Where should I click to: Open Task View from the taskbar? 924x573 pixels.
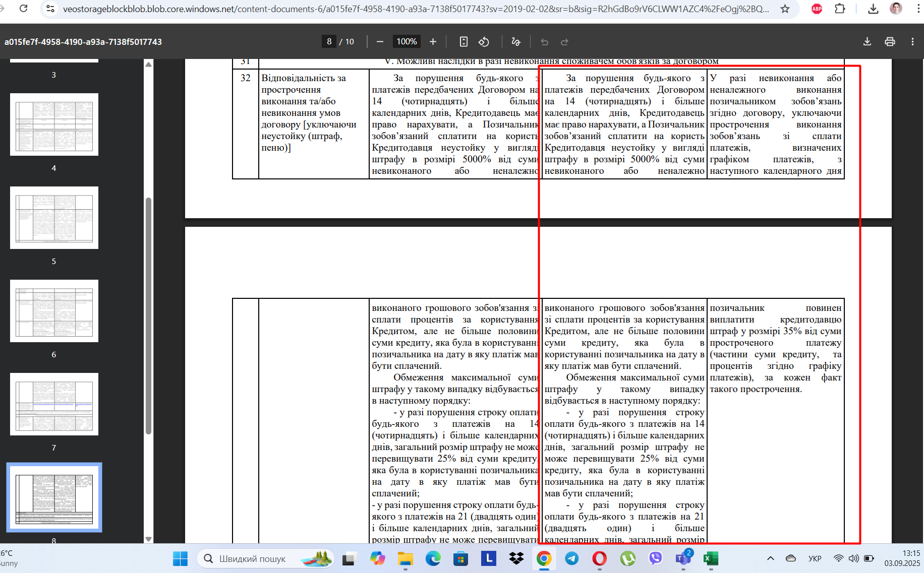349,558
